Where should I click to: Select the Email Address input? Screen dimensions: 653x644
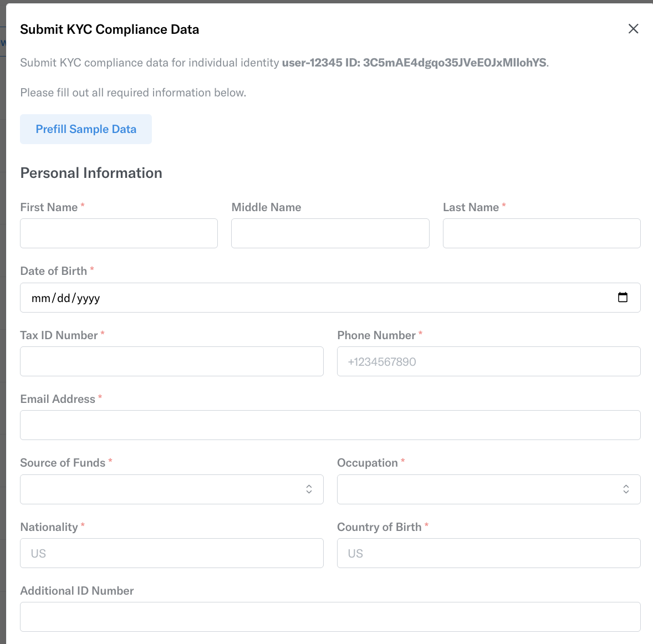[x=330, y=425]
